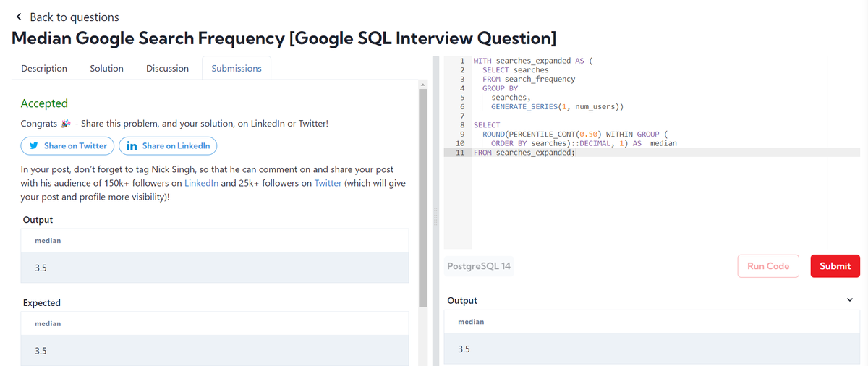Click the GENERATE_SERIES line in editor

click(557, 106)
